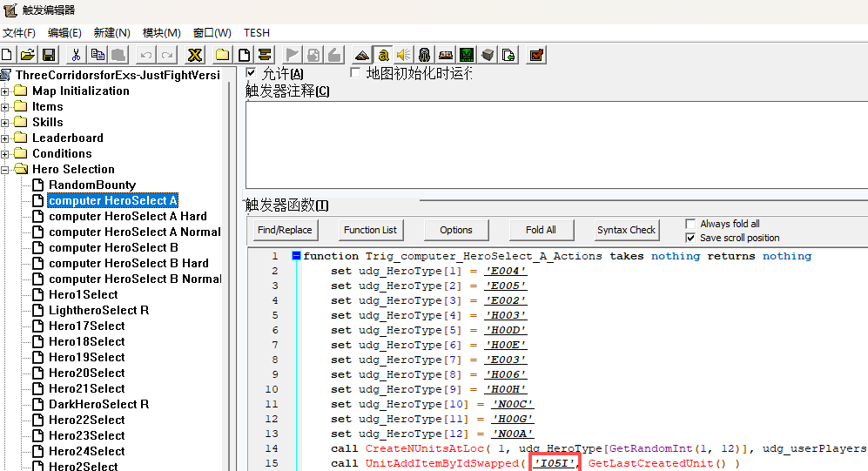Click the New Action icon
The height and width of the screenshot is (471, 868).
334,55
